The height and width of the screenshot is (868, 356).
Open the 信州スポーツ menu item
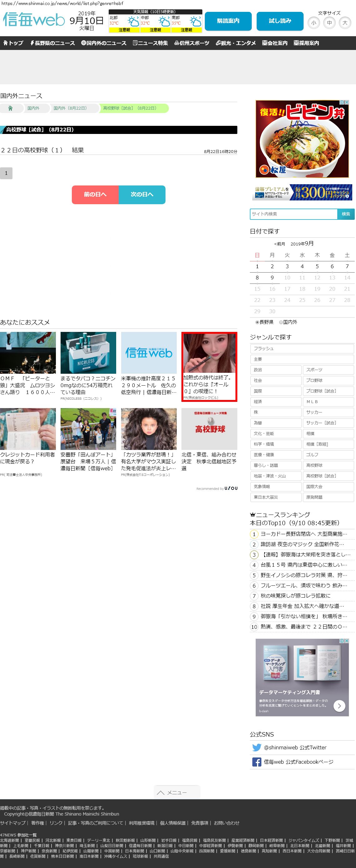click(192, 43)
